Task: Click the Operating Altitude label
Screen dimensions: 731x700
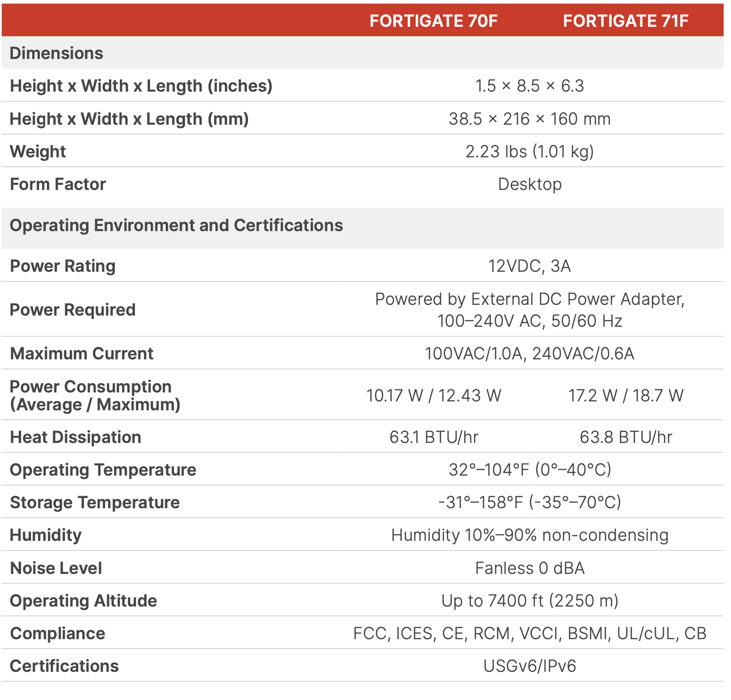Action: click(x=83, y=601)
